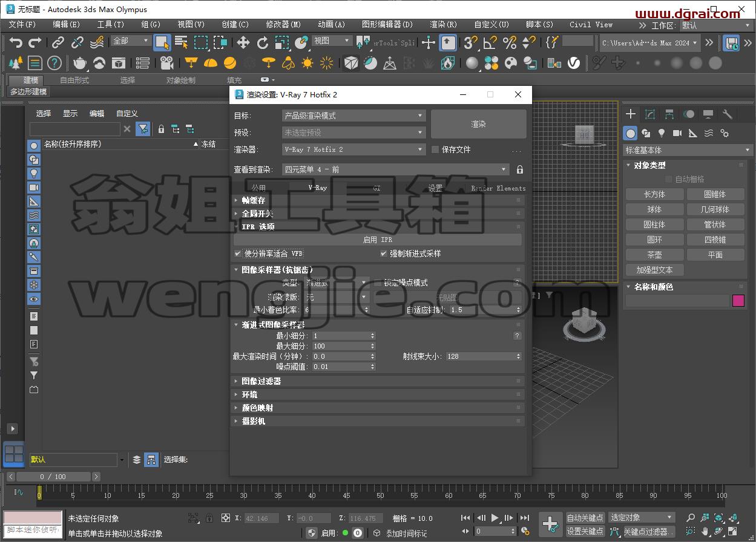Click the Zoom magnifier viewport icon
The width and height of the screenshot is (756, 542).
(691, 518)
